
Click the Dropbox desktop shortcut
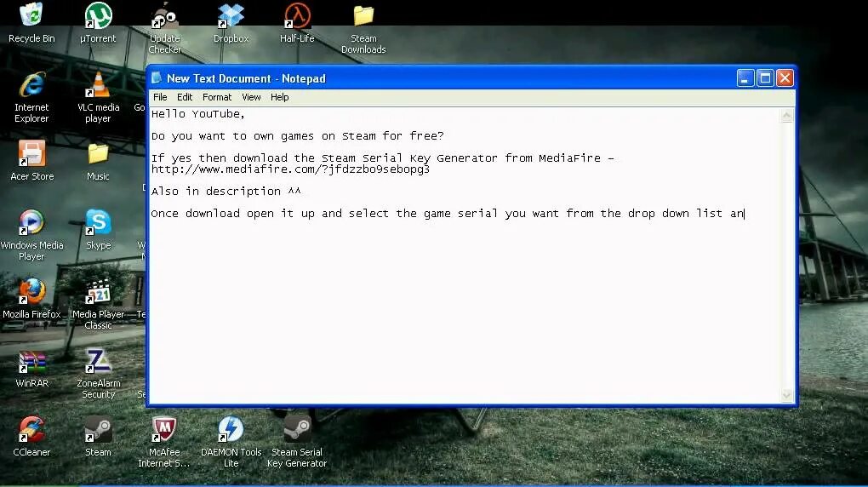click(x=231, y=23)
